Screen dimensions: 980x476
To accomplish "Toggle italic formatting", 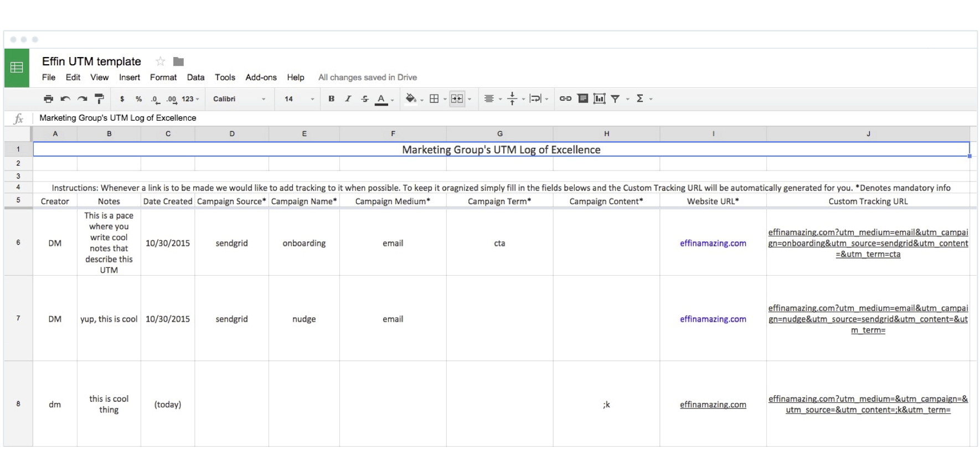I will (348, 99).
